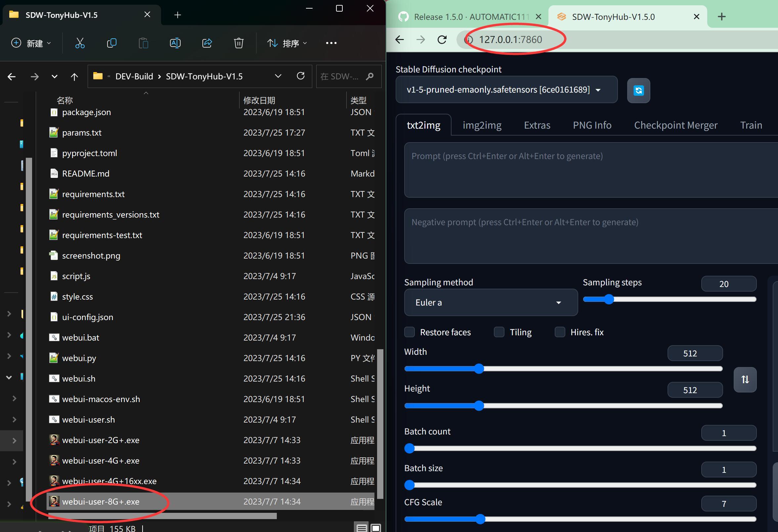Swap width and height values button
778x532 pixels.
click(745, 380)
